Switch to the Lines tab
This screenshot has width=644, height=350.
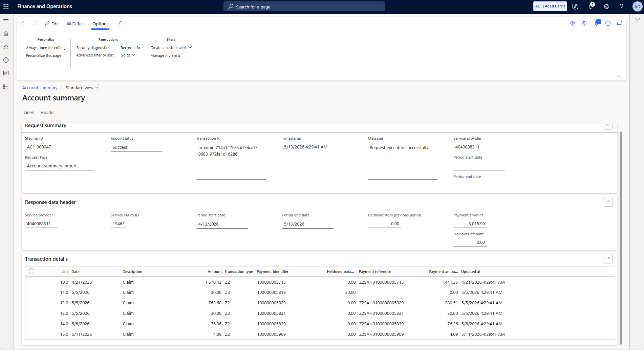28,113
